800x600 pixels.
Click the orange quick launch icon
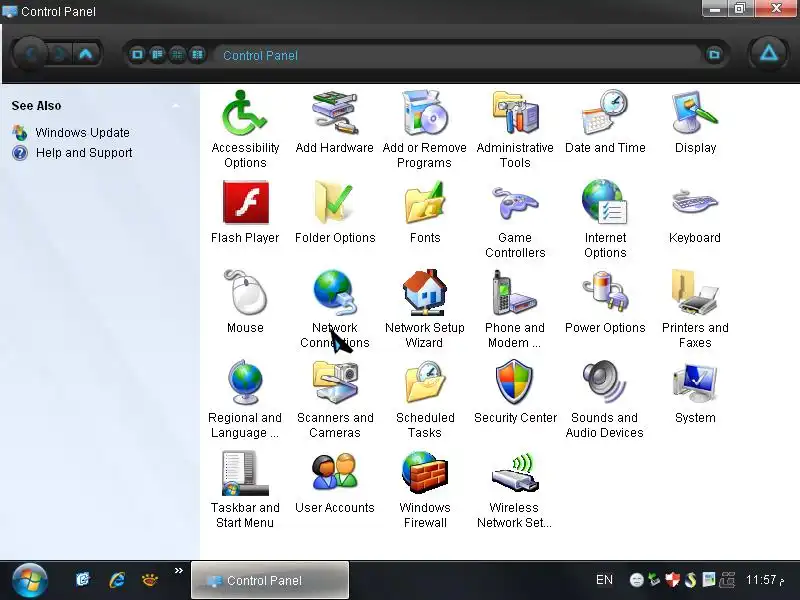coord(149,580)
